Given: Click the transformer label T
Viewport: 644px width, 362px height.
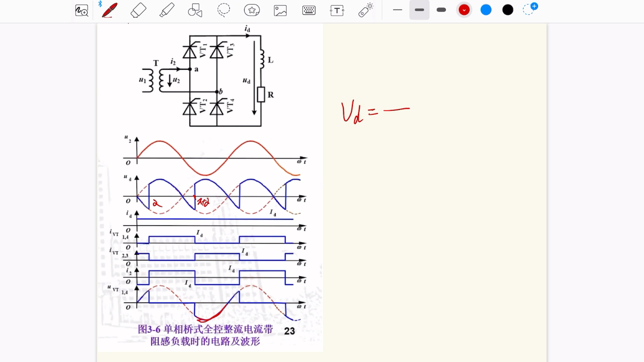Looking at the screenshot, I should [156, 63].
